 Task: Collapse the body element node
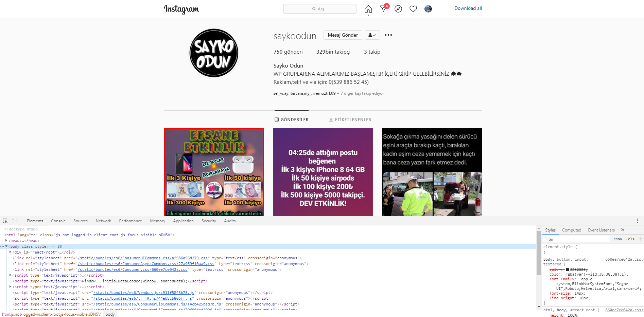point(6,246)
